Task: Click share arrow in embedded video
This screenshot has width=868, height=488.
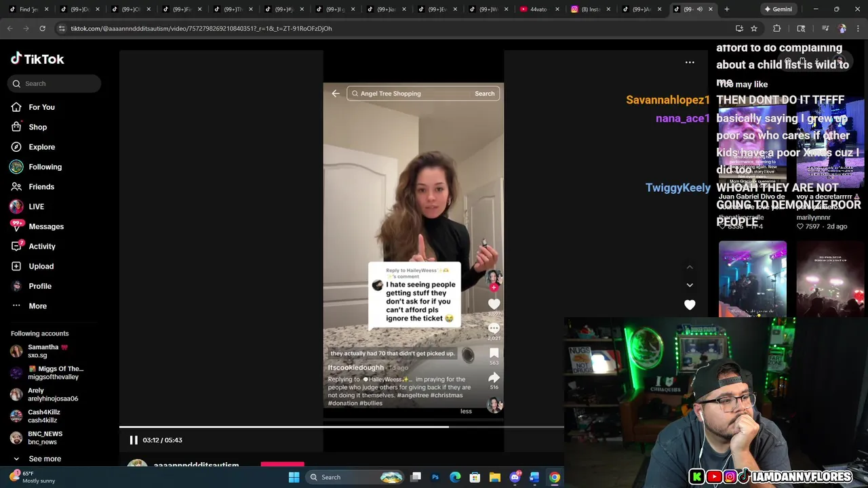Action: 494,378
